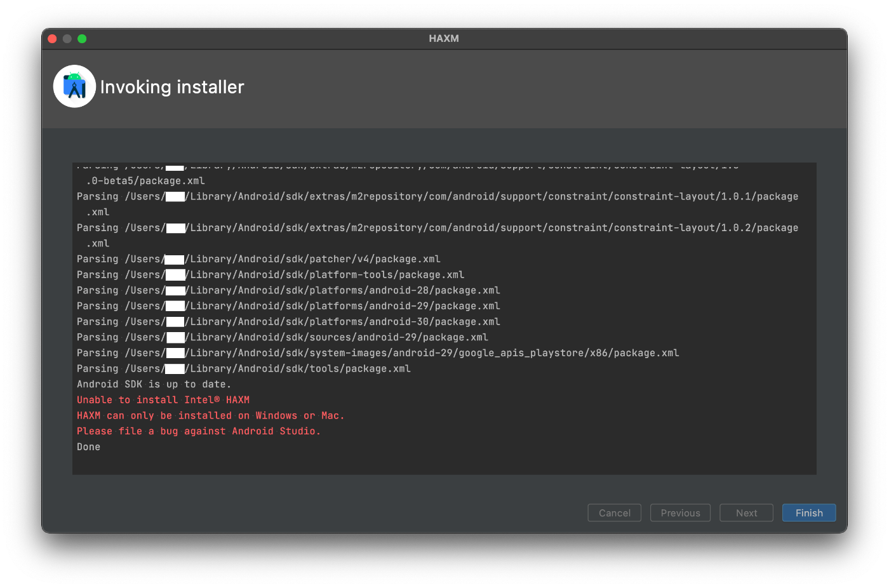Click the constraint-layout/1.0.1 parsing line
This screenshot has width=889, height=588.
(x=438, y=204)
